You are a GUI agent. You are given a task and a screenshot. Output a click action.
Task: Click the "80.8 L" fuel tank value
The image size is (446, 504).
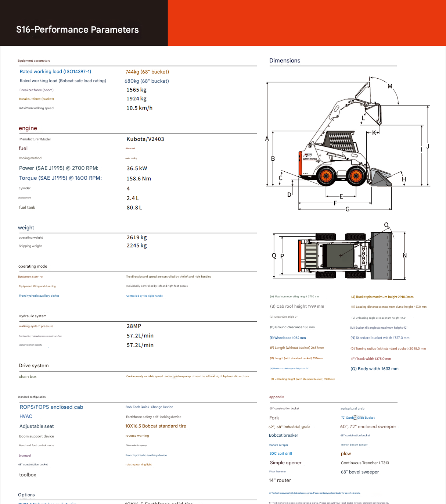tap(134, 208)
